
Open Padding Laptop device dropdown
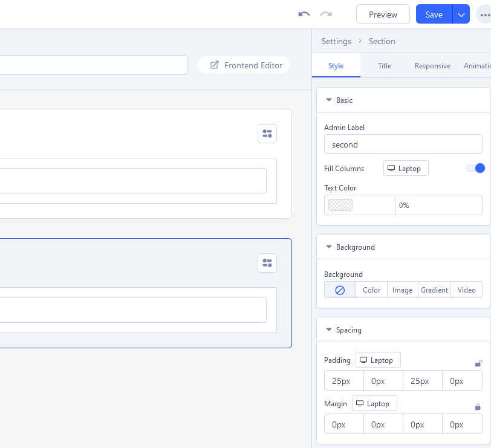[x=378, y=360]
